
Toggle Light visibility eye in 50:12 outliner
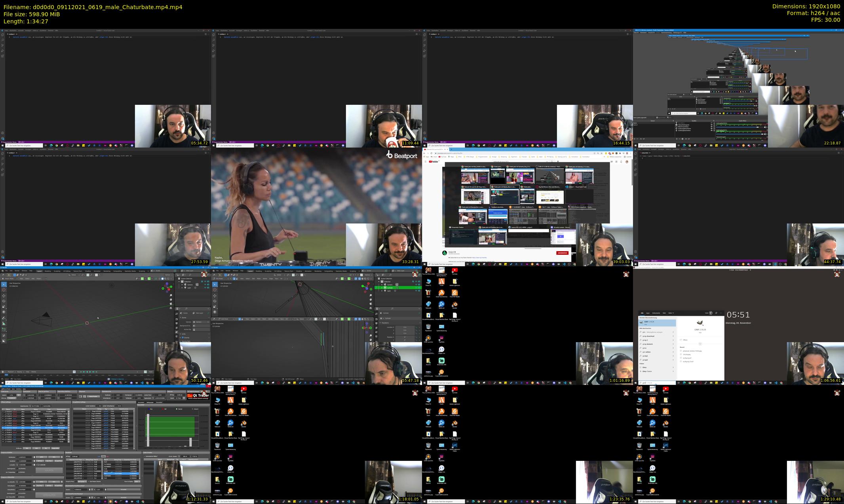point(205,288)
